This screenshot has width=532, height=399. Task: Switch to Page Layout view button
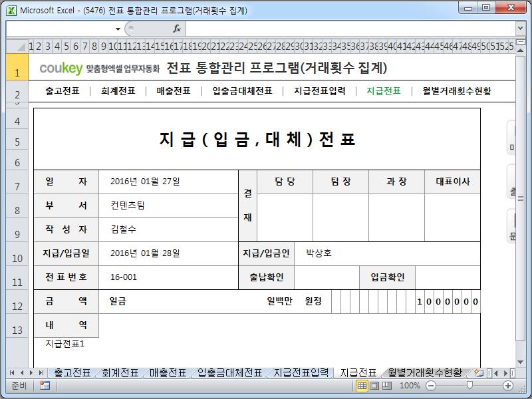374,386
